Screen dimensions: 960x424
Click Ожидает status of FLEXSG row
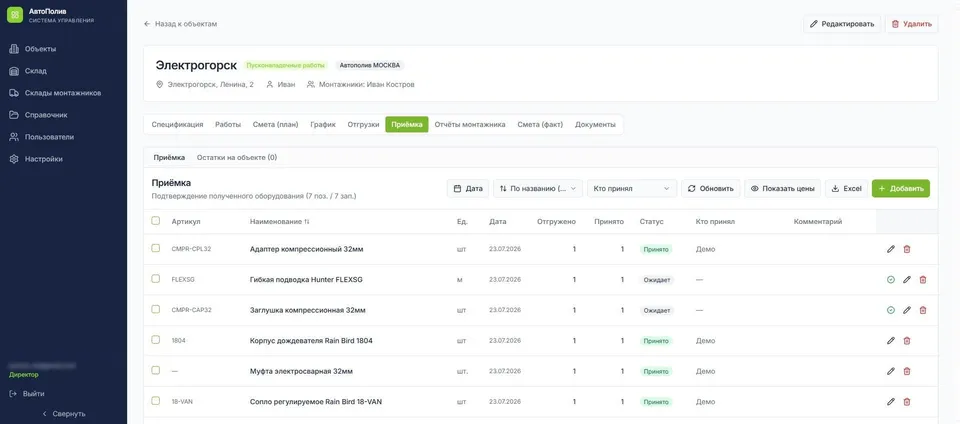(657, 280)
